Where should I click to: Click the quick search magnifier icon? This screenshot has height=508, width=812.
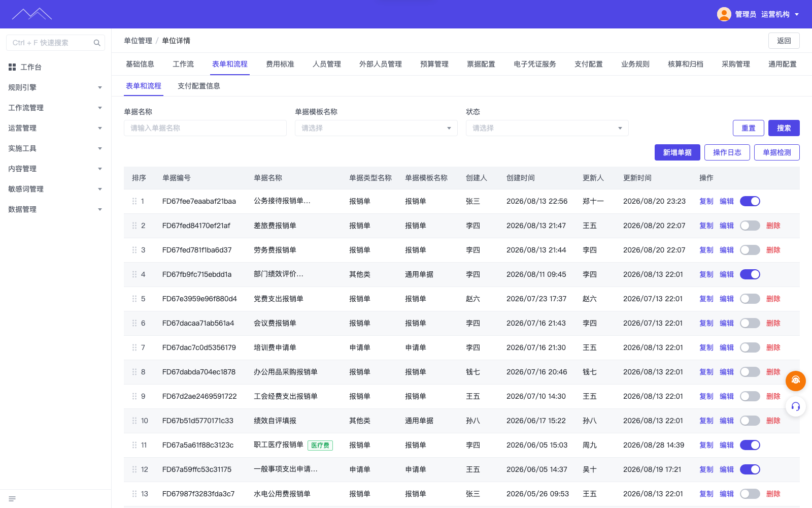point(97,43)
